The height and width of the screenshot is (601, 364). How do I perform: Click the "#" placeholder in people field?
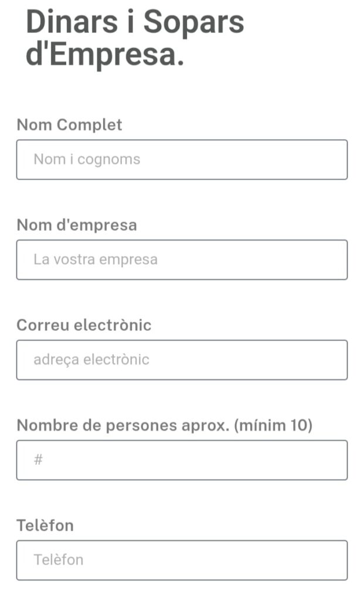[39, 460]
